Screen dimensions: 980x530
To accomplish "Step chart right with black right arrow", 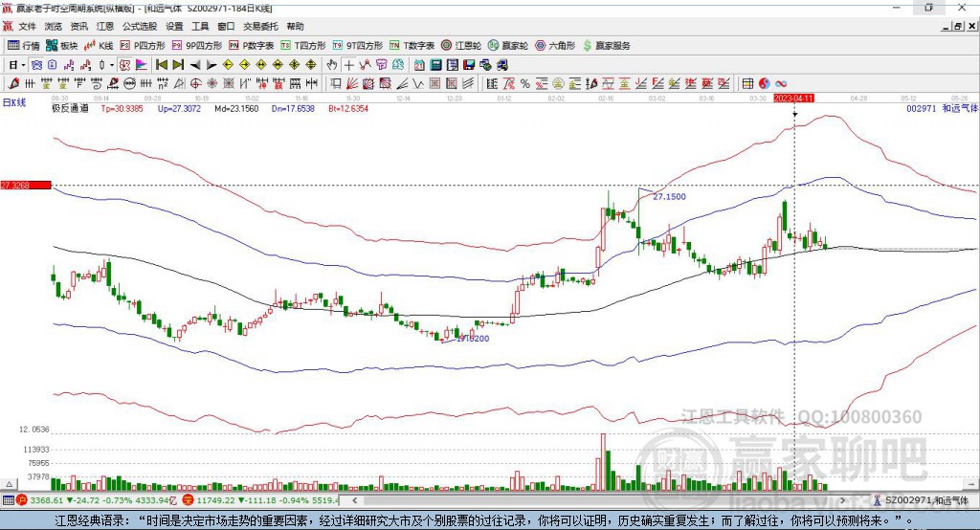I will 212,65.
